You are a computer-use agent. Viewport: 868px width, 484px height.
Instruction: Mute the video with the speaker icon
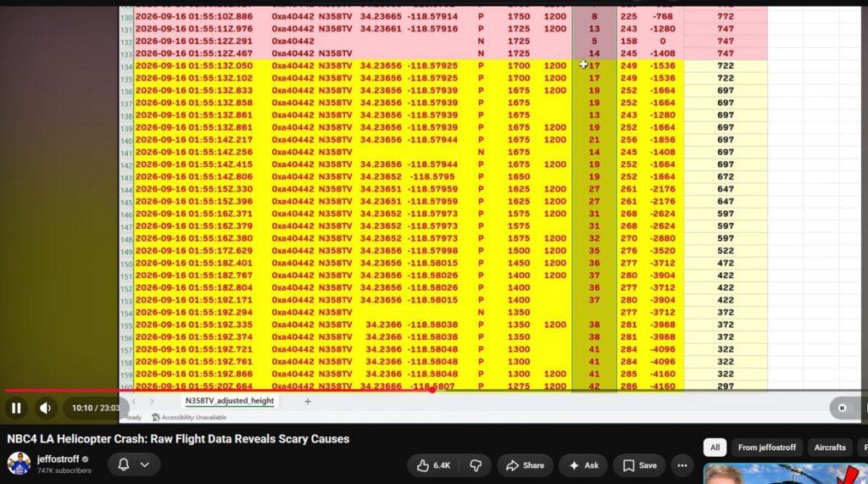[x=46, y=408]
